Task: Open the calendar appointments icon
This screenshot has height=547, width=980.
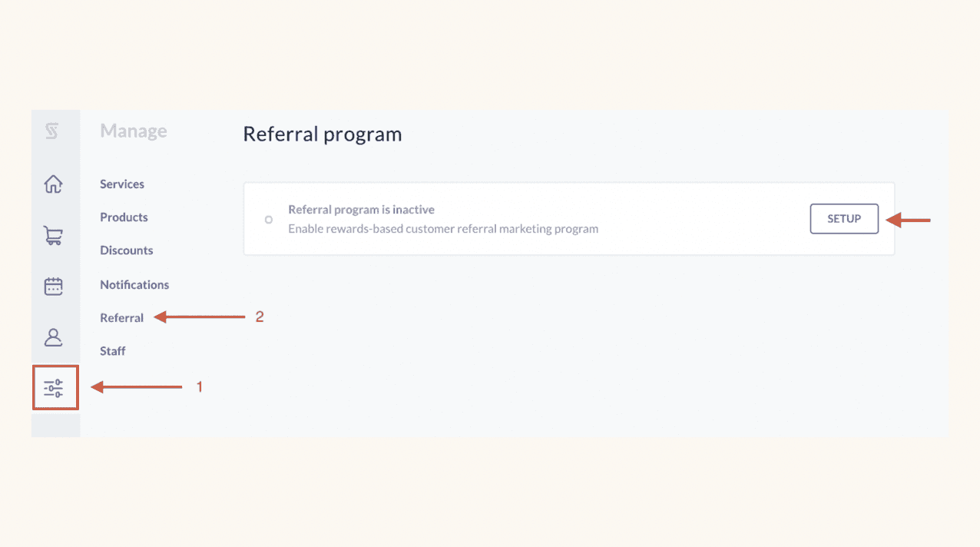Action: pyautogui.click(x=53, y=287)
